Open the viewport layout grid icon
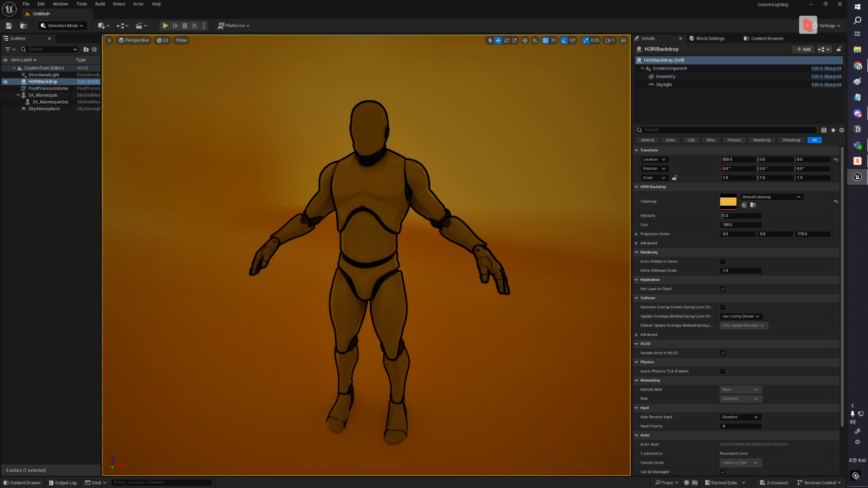This screenshot has height=488, width=868. 623,41
